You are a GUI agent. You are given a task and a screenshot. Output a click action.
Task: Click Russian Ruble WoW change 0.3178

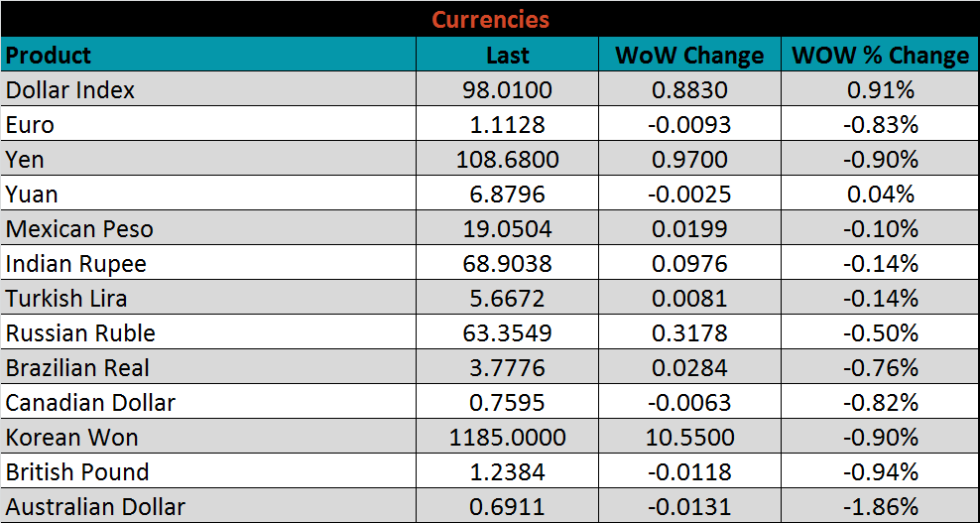689,333
